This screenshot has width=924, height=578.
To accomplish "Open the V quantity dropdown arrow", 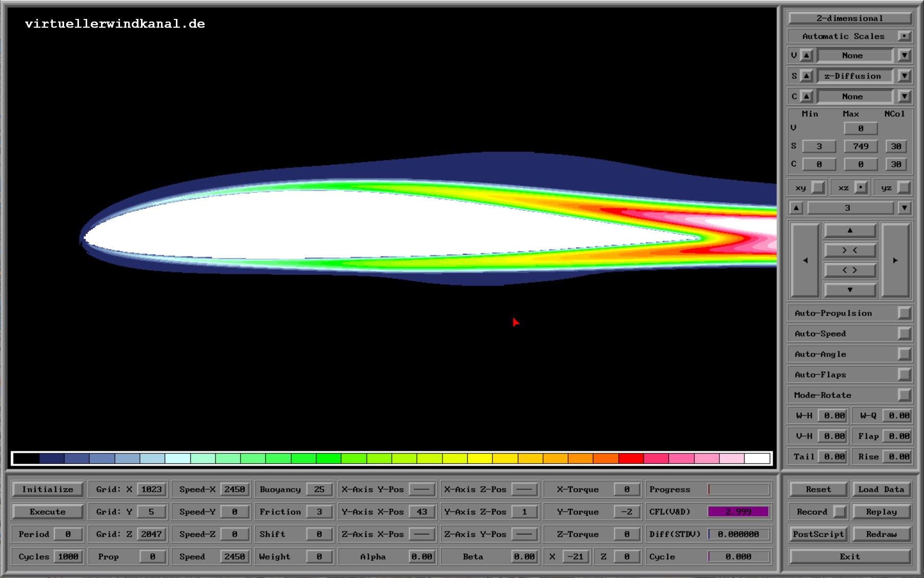I will (905, 55).
